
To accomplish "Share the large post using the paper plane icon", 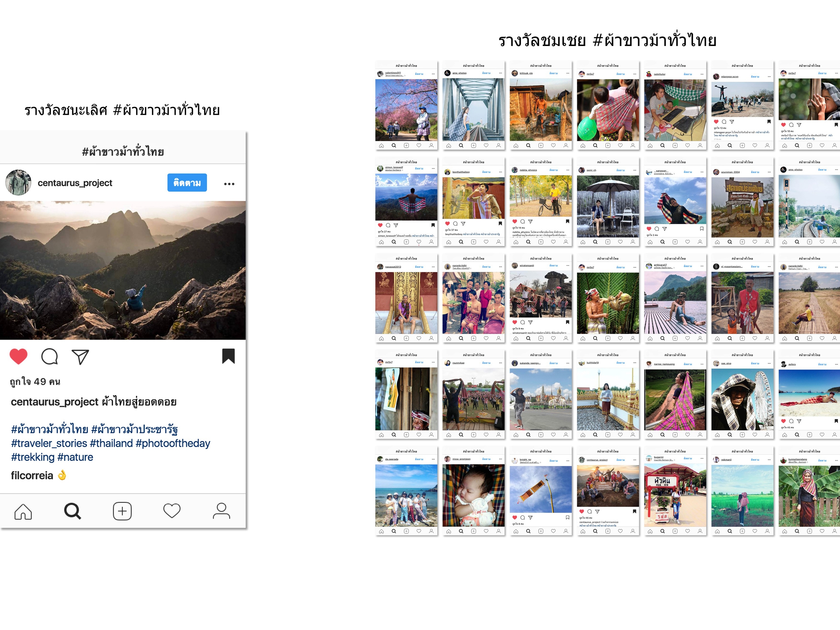I will pos(80,357).
